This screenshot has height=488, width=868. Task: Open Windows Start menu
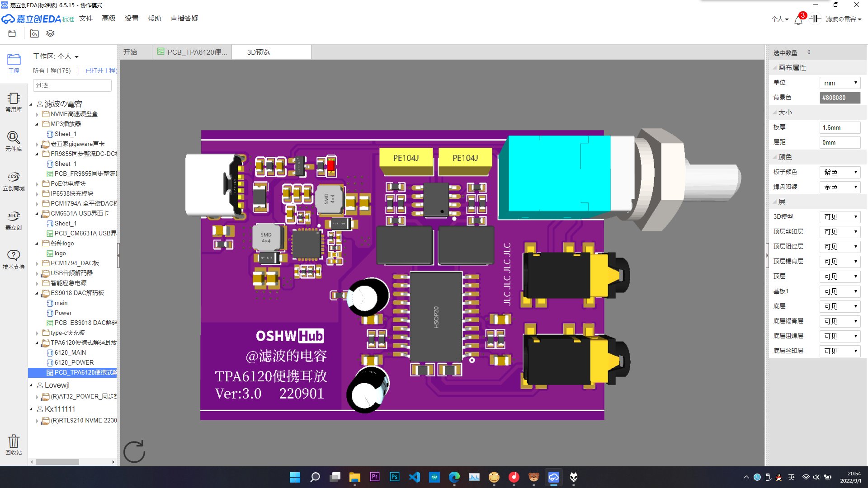tap(295, 477)
